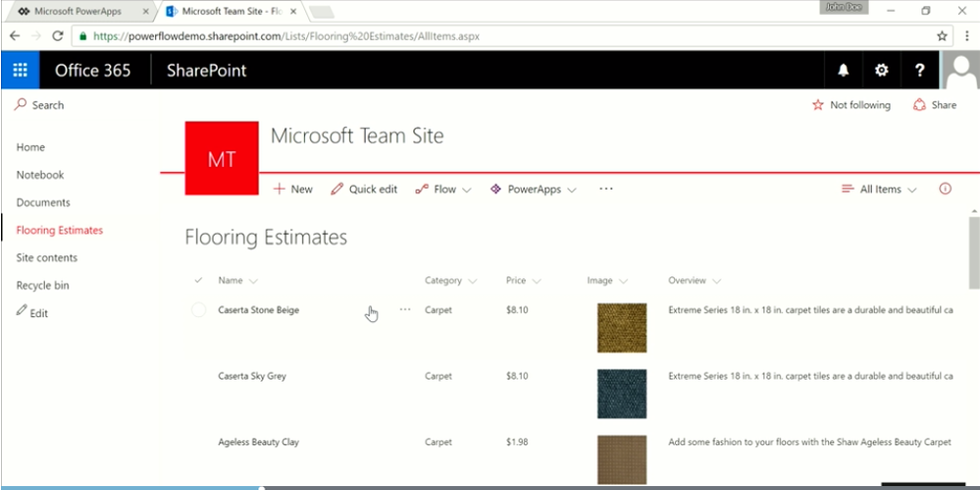Click the Carpet category for Caserta Sky Grey
Image resolution: width=980 pixels, height=490 pixels.
[438, 376]
